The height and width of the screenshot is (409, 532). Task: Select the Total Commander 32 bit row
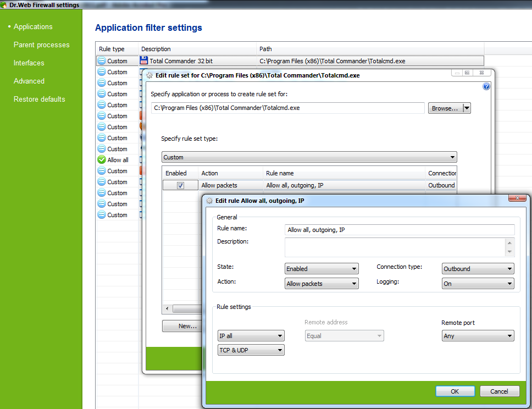point(290,61)
